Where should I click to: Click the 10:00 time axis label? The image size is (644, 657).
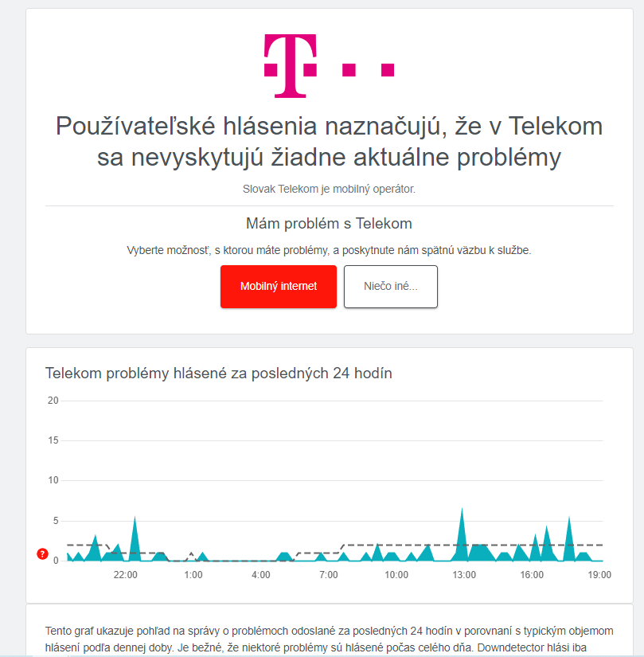point(396,575)
